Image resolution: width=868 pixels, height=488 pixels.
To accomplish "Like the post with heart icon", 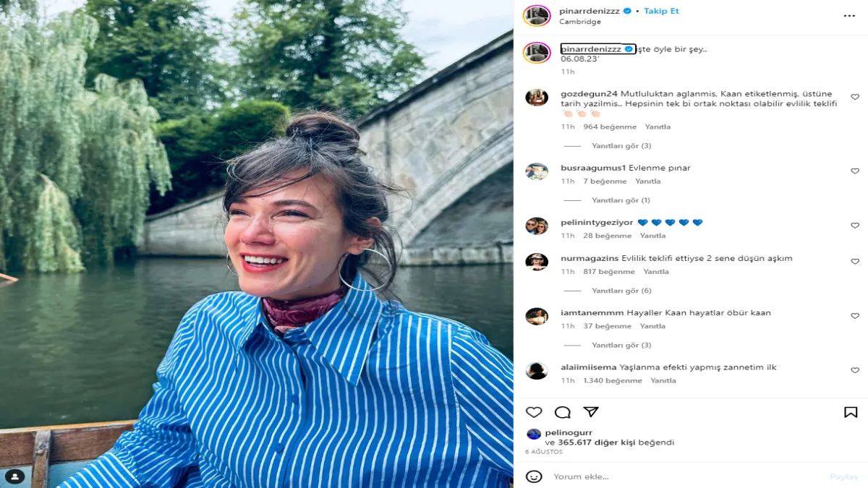I will coord(534,412).
